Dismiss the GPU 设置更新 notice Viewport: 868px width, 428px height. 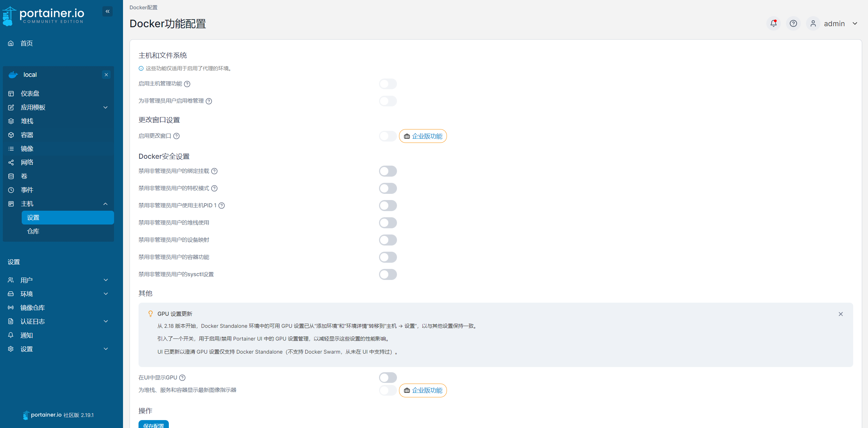pos(840,314)
